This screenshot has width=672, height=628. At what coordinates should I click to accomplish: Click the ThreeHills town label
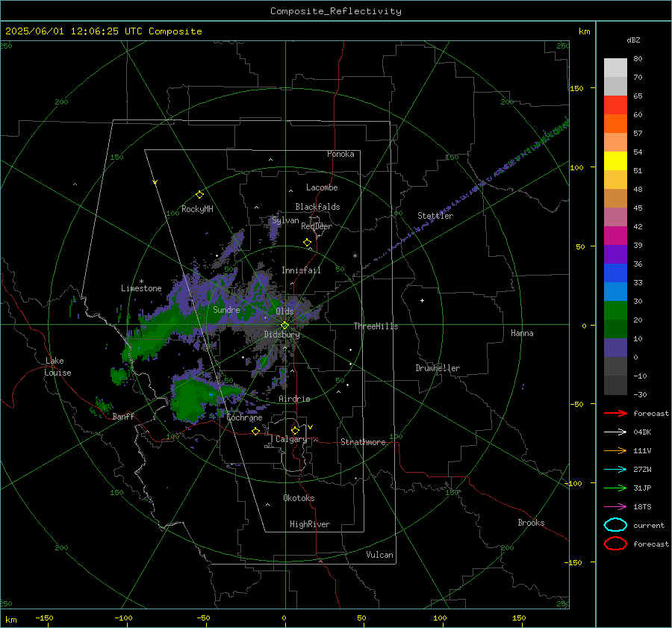point(376,326)
